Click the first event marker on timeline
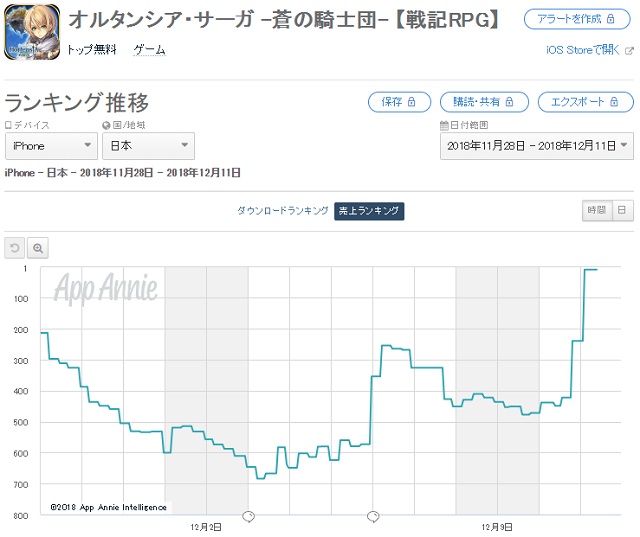Screen dimensions: 640x537 click(x=249, y=517)
